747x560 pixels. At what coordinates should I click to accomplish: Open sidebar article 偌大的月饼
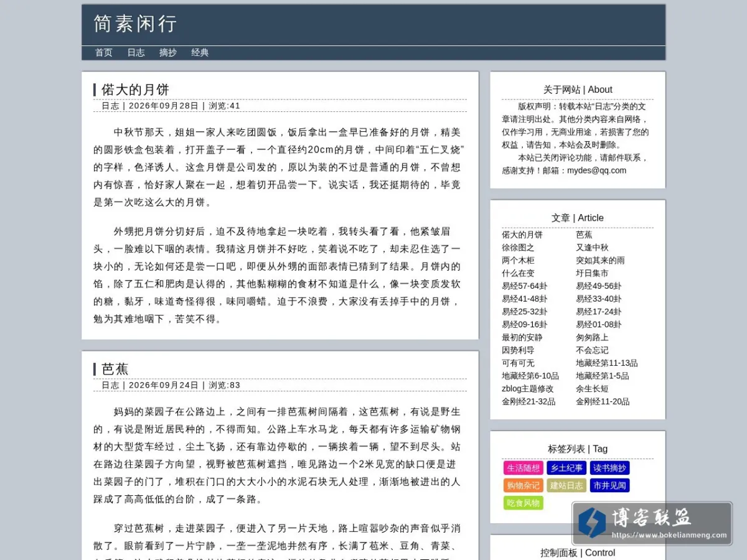point(522,235)
